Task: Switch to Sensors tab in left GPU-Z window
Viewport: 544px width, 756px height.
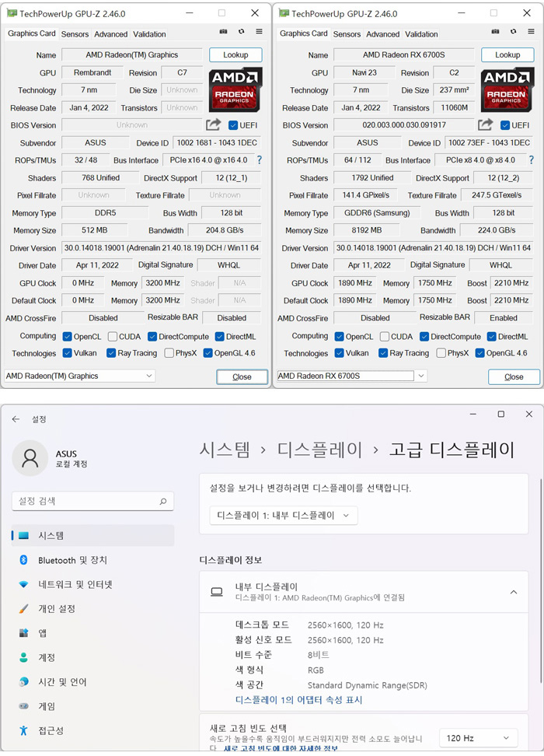Action: [75, 34]
